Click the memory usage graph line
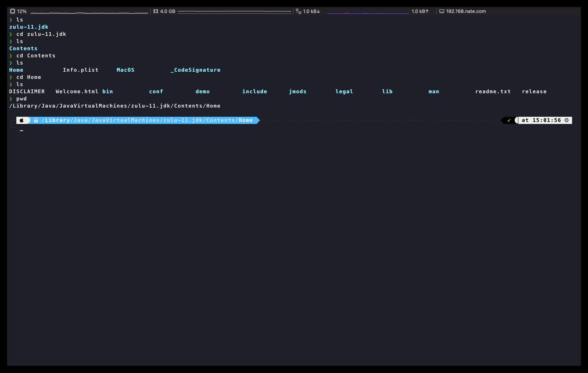The width and height of the screenshot is (588, 373). (234, 12)
